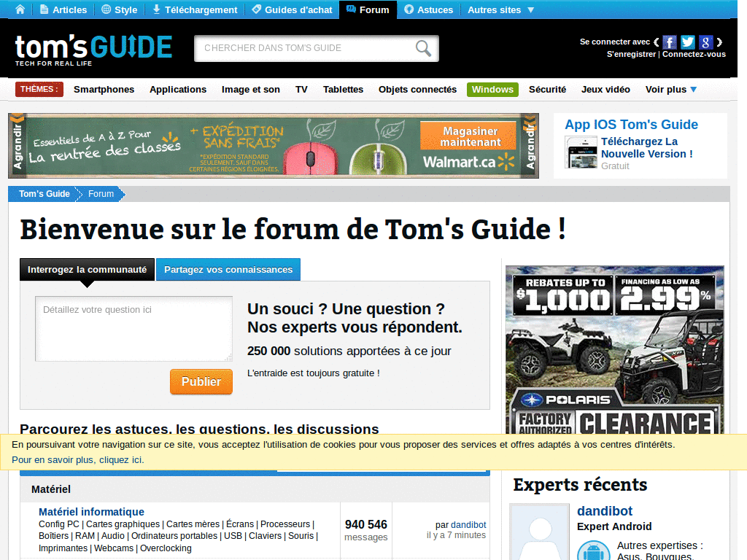Open the Matériel informatique forum
Viewport: 747px width, 560px height.
point(91,512)
